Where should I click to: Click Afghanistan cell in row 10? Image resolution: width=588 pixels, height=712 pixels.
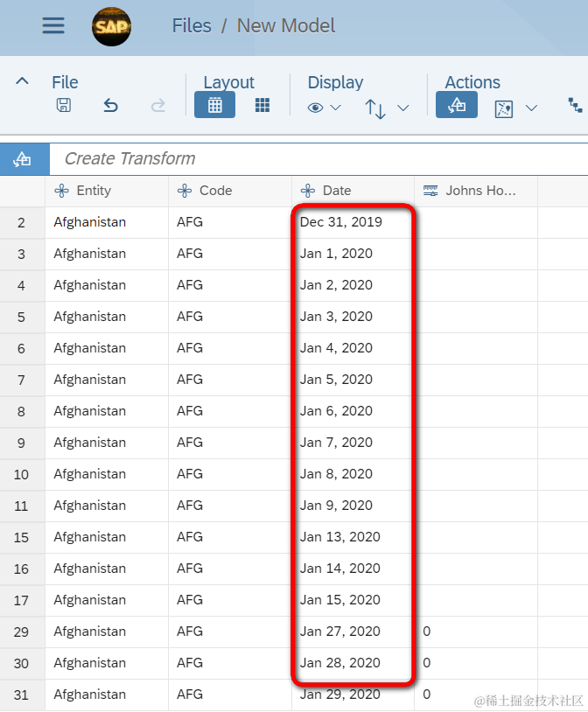pyautogui.click(x=107, y=474)
